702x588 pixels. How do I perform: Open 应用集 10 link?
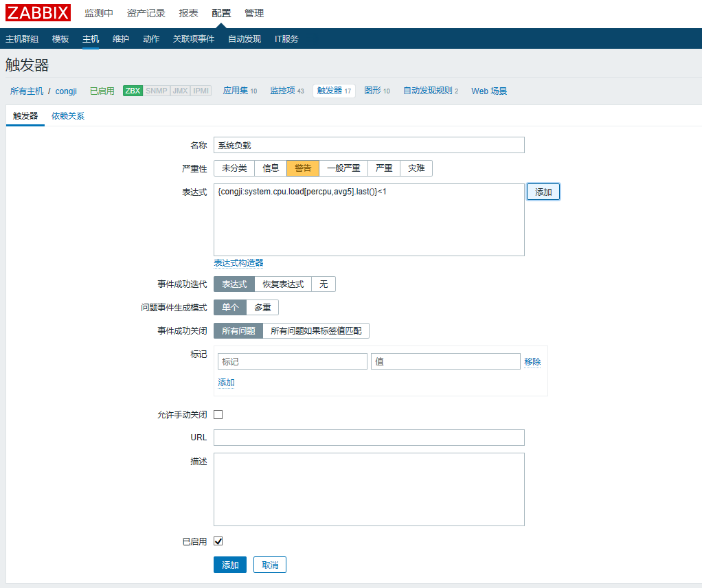tap(240, 91)
